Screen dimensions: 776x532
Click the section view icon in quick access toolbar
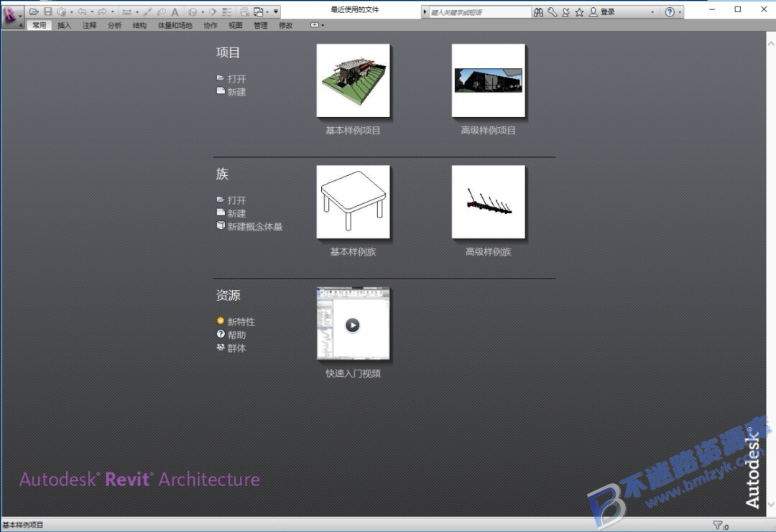pyautogui.click(x=213, y=11)
